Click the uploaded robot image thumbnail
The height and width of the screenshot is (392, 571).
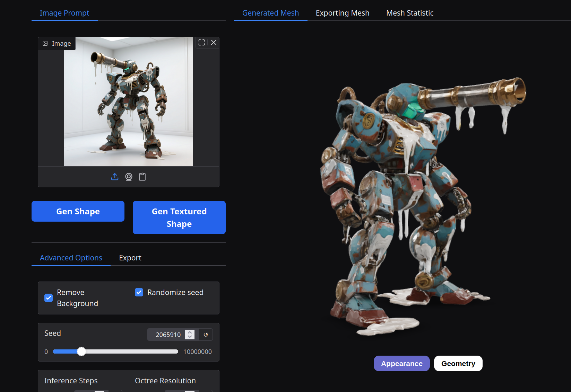[129, 101]
